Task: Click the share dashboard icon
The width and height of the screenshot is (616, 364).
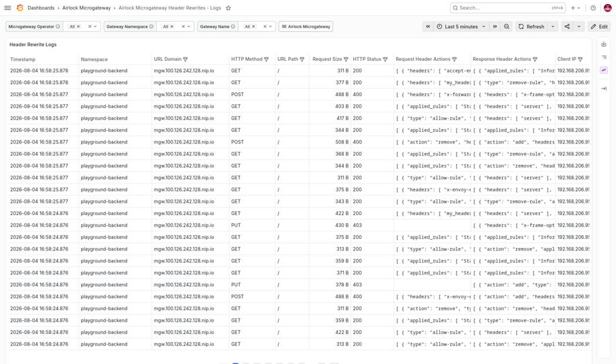Action: click(567, 27)
